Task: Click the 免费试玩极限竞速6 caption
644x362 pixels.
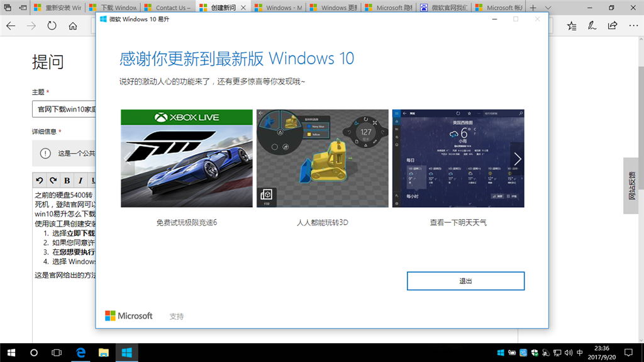Action: (x=186, y=222)
